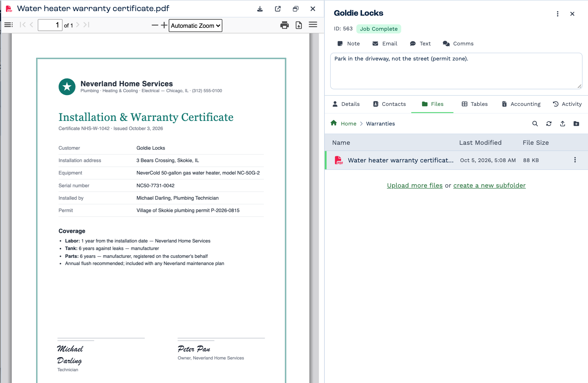Image resolution: width=588 pixels, height=383 pixels.
Task: Go to next PDF page
Action: click(x=78, y=25)
